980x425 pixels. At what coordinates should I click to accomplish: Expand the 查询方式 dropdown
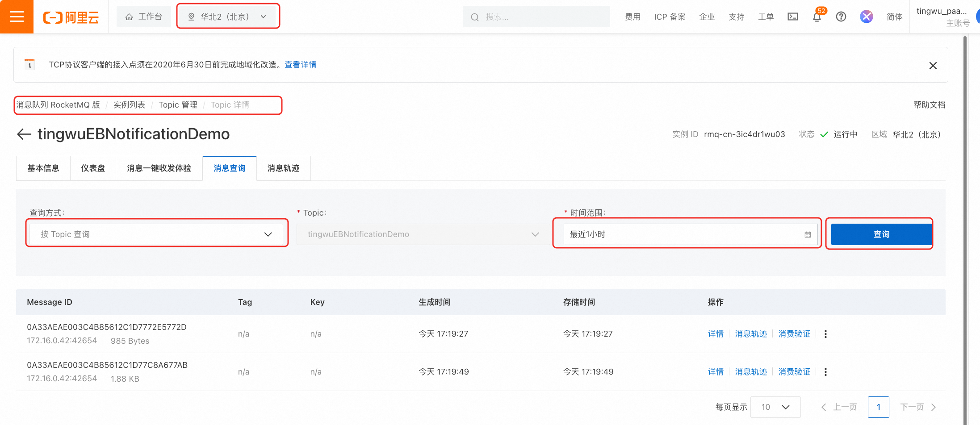tap(156, 234)
